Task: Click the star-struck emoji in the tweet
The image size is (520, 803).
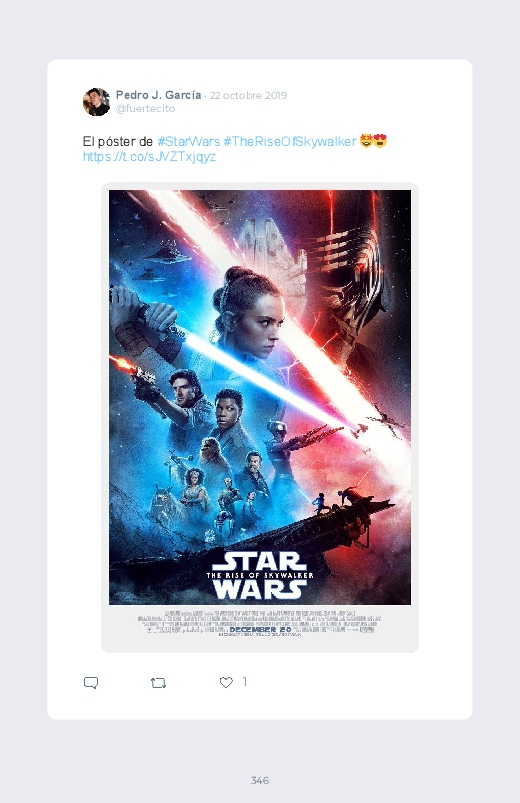Action: tap(366, 141)
